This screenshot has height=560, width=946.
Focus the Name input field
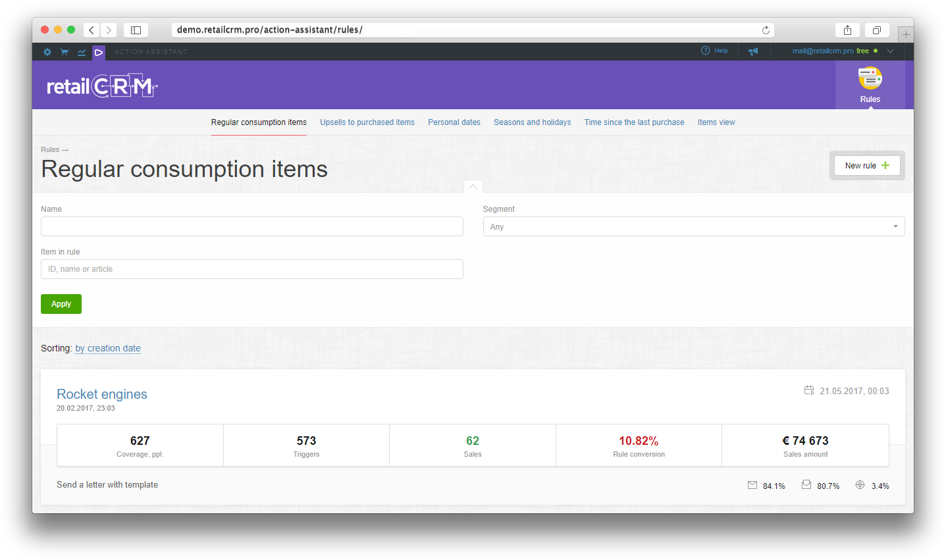[x=252, y=226]
